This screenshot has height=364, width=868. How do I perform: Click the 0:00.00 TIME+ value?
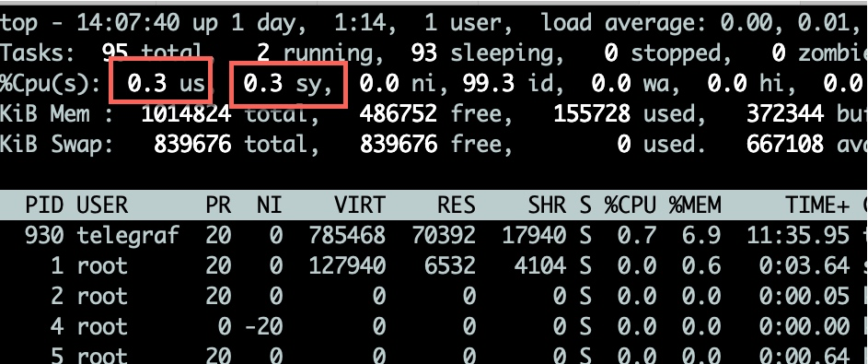pos(804,326)
